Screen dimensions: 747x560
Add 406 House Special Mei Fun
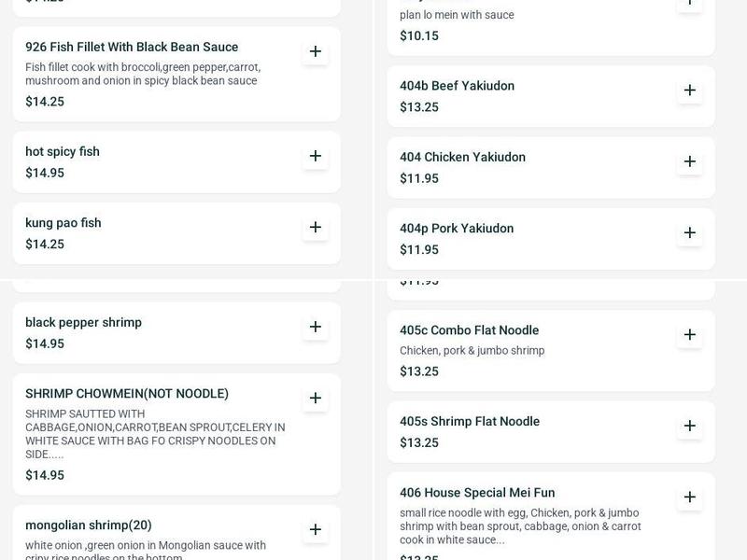[689, 498]
